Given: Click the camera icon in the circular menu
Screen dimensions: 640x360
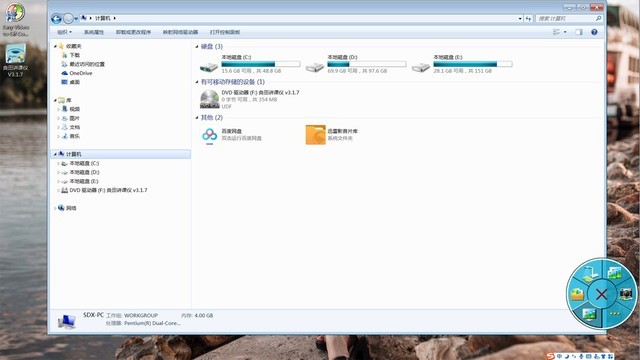Looking at the screenshot, I should (625, 293).
